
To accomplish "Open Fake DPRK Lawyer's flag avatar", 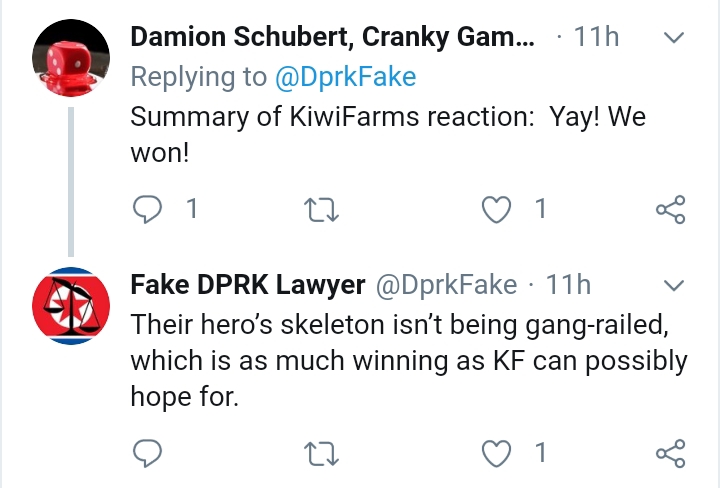I will pyautogui.click(x=71, y=306).
